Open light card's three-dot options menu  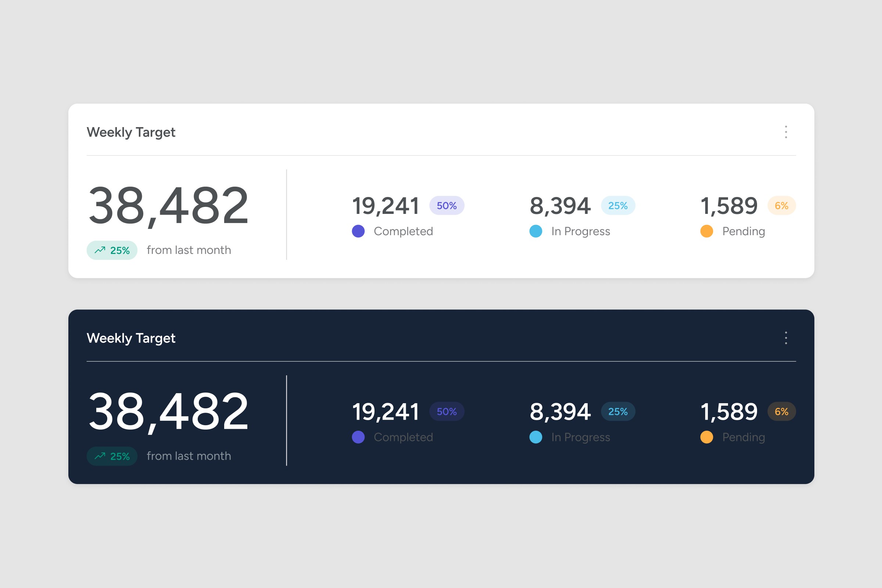tap(786, 132)
